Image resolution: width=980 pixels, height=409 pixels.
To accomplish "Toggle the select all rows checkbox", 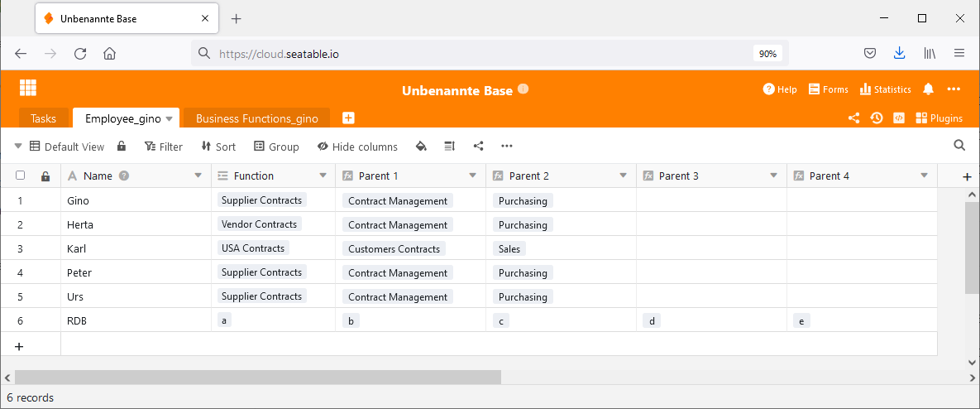I will pyautogui.click(x=21, y=176).
